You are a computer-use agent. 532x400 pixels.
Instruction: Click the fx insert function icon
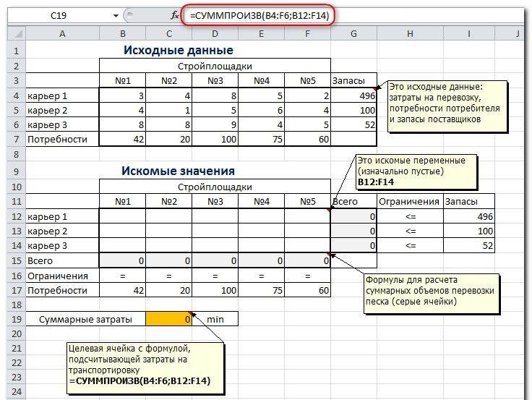174,15
